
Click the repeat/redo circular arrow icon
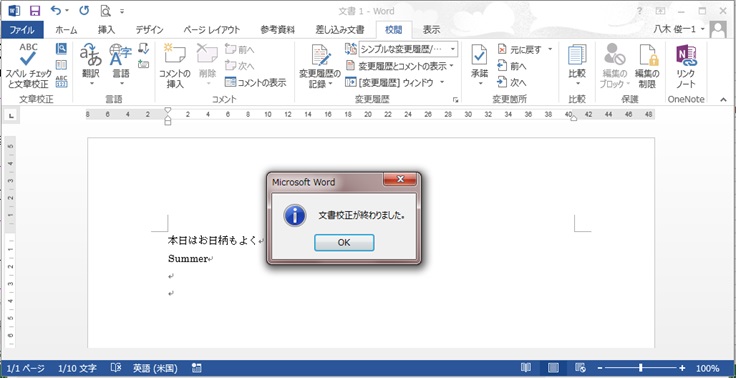(84, 10)
